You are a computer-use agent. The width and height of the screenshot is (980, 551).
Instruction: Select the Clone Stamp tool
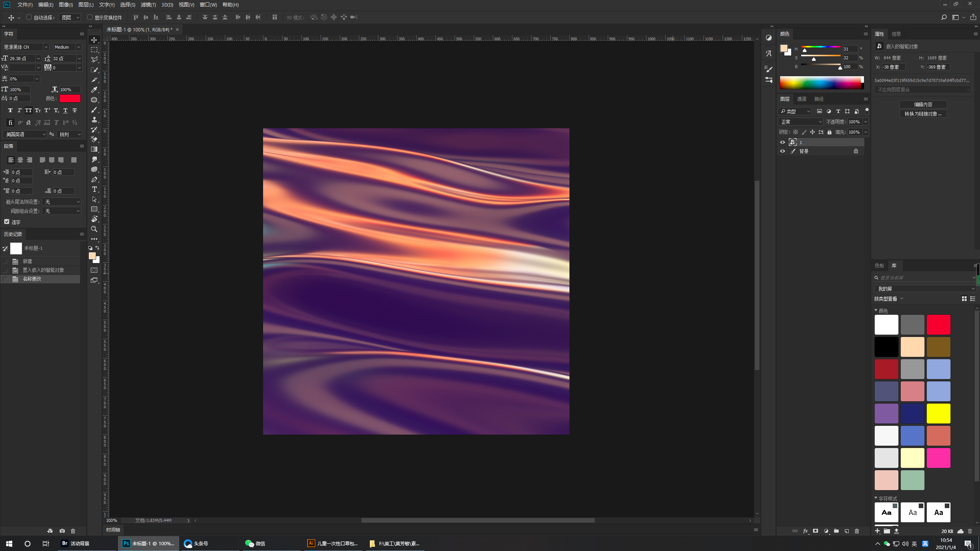(x=94, y=119)
